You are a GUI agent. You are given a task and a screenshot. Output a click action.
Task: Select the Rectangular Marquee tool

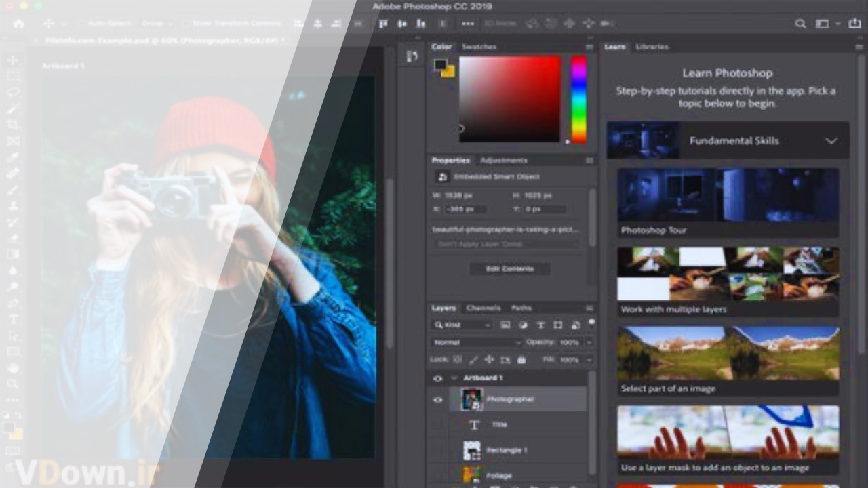(13, 76)
